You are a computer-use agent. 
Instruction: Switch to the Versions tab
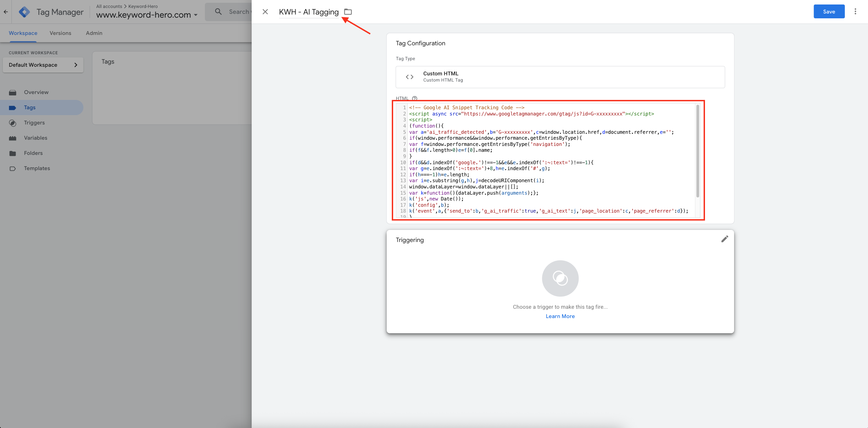pos(60,33)
